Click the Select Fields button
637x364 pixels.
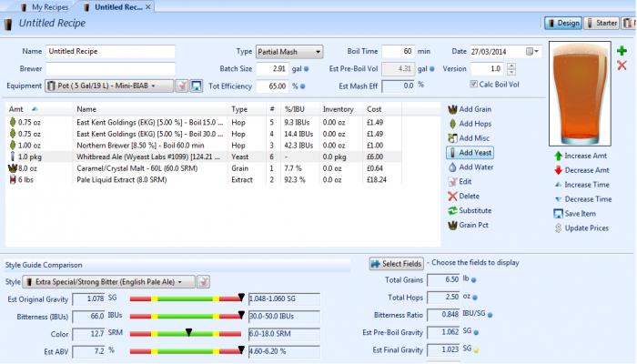click(x=397, y=264)
